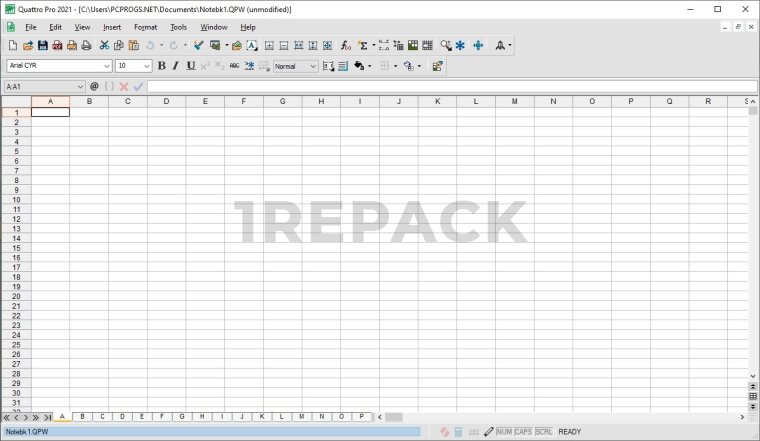Screen dimensions: 760x441
Task: Toggle Bold formatting
Action: pos(162,66)
